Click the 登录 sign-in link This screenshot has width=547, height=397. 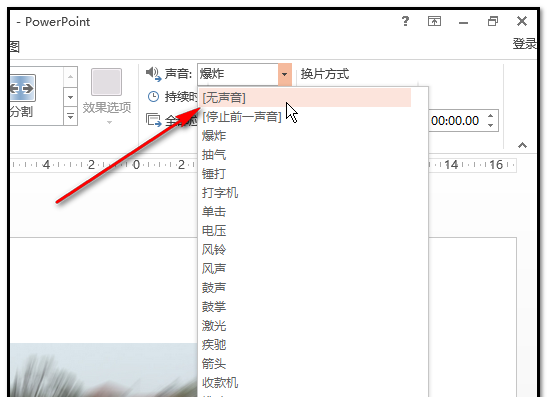point(524,44)
